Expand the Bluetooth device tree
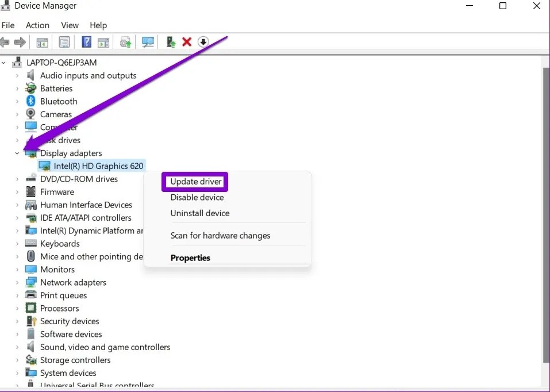 click(17, 101)
